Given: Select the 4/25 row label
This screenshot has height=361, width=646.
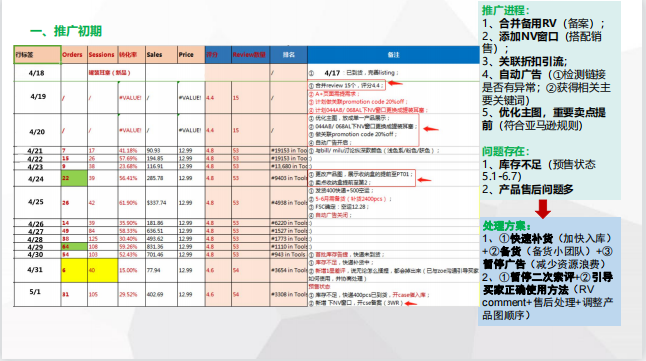Looking at the screenshot, I should point(36,202).
